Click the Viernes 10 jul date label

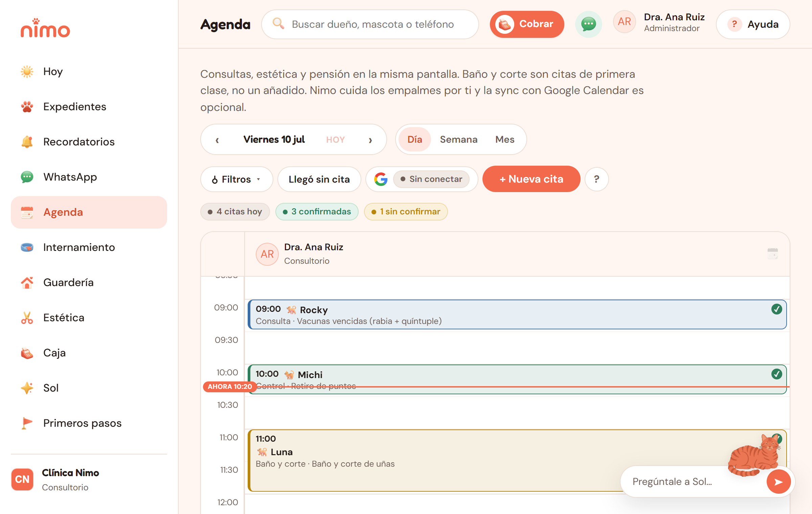pos(274,139)
